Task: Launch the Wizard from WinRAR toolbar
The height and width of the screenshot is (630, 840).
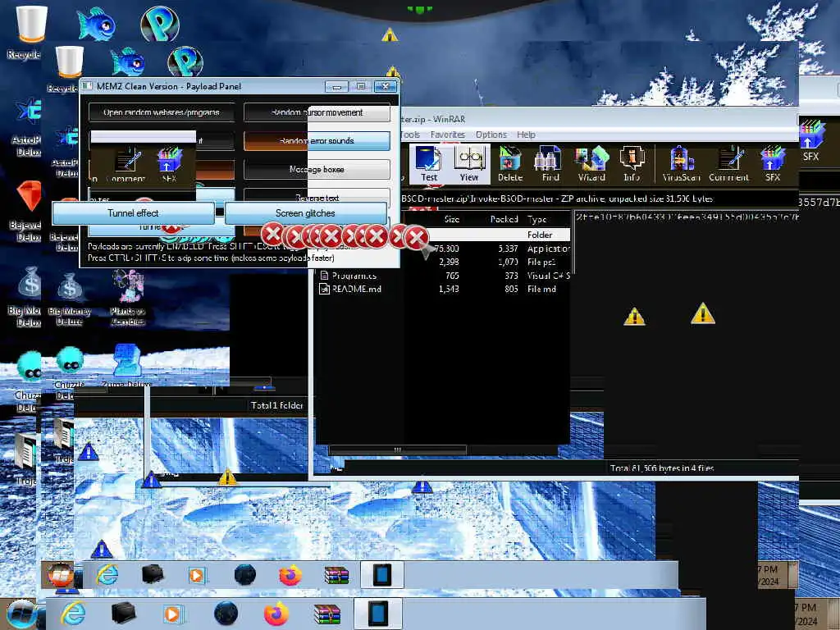Action: pyautogui.click(x=591, y=163)
